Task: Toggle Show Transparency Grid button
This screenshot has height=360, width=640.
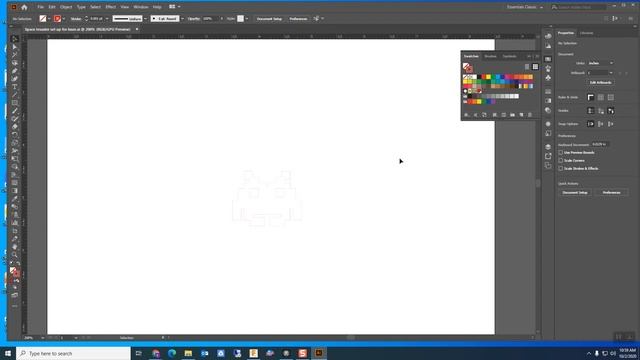Action: coord(611,97)
